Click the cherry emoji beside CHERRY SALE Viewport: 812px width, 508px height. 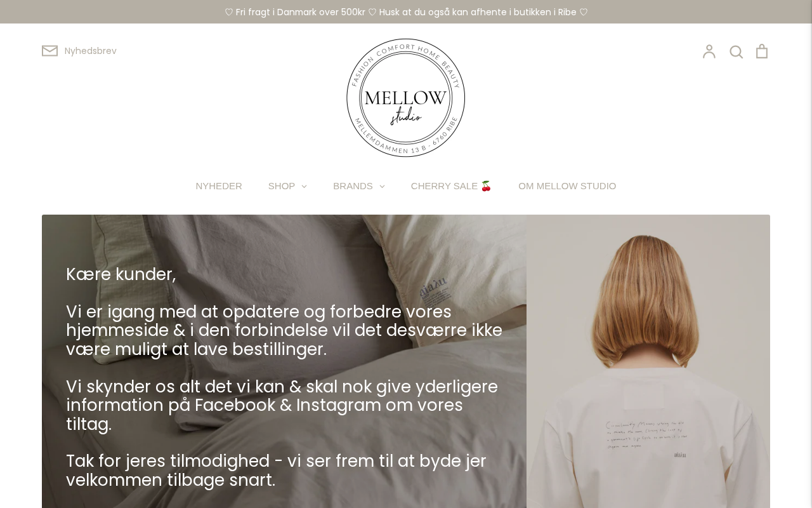(486, 186)
